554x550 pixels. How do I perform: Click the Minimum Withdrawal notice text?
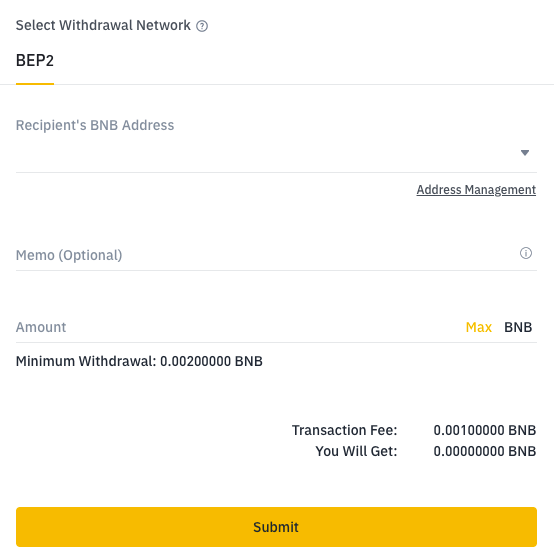pyautogui.click(x=139, y=361)
